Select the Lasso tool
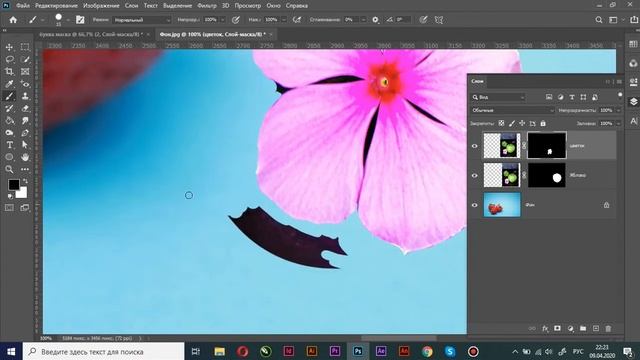The height and width of the screenshot is (360, 640). click(x=9, y=59)
